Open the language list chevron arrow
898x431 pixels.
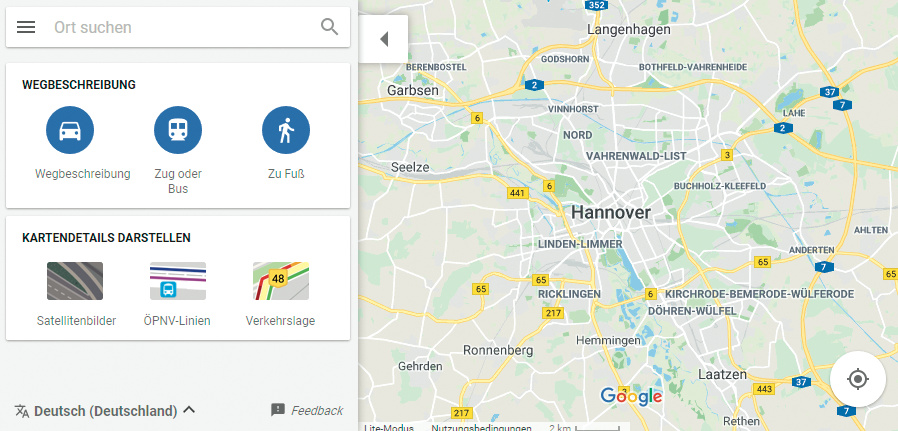(x=189, y=410)
